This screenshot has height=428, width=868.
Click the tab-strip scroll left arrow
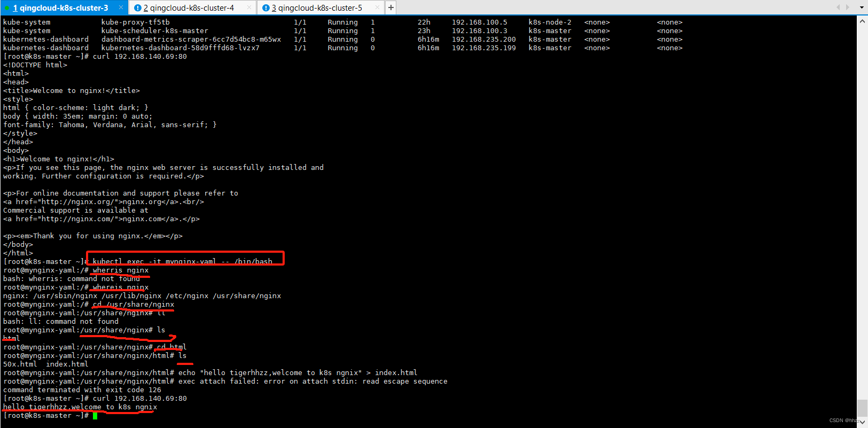click(x=838, y=7)
